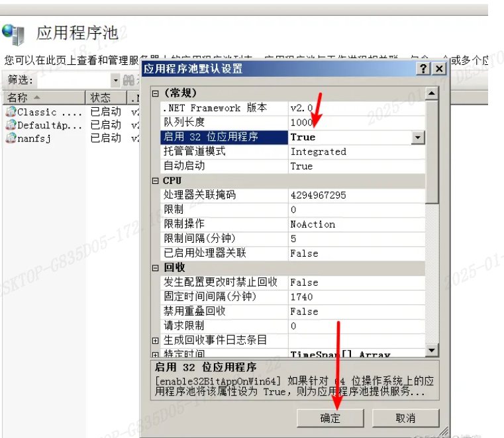Screen dimensions: 504x438
Task: Select the 处理器关联掩码 property
Action: point(293,195)
